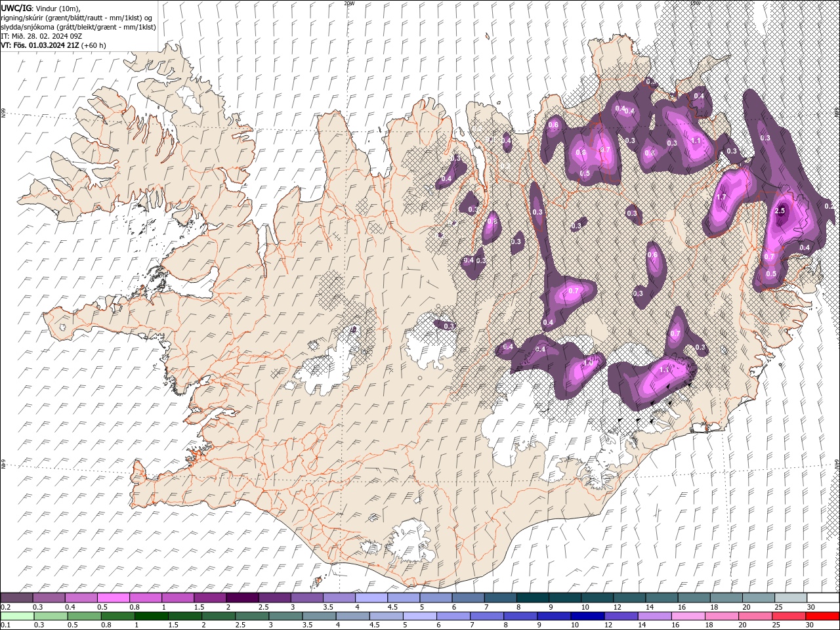Click the 25 swatch in lower legend row

[x=789, y=616]
